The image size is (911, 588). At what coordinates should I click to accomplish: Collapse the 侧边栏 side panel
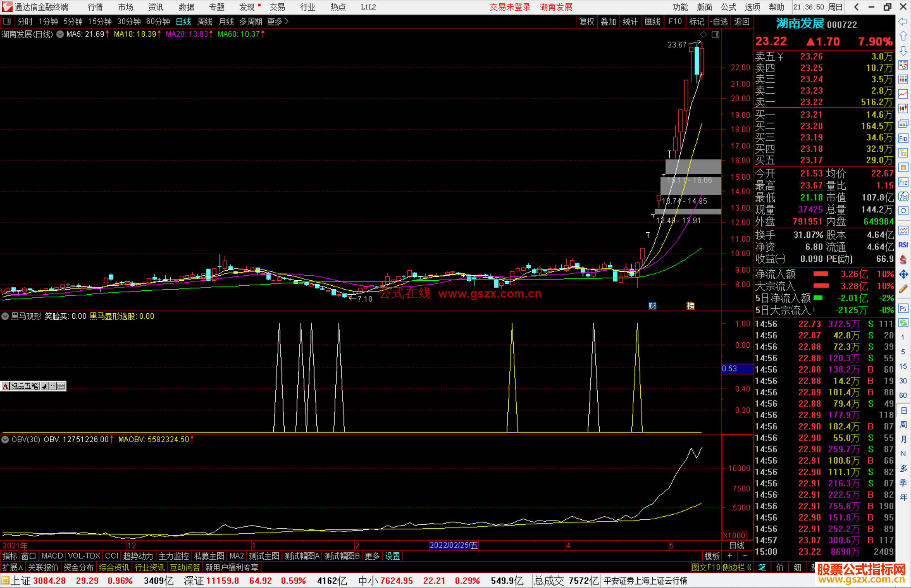tap(737, 567)
